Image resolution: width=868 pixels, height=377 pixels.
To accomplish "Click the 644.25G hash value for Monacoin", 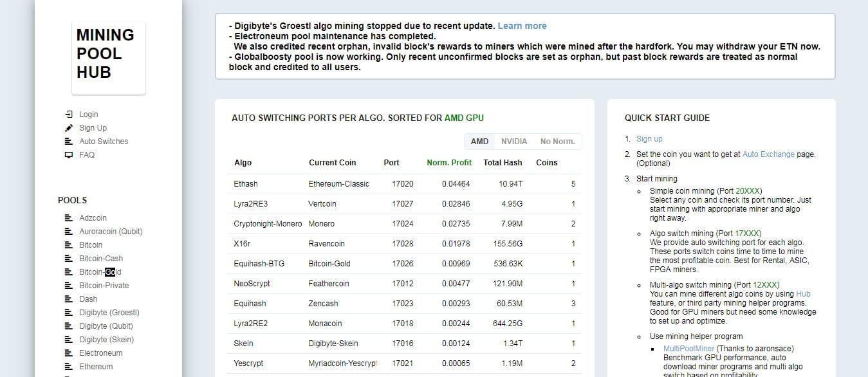I will pyautogui.click(x=506, y=324).
